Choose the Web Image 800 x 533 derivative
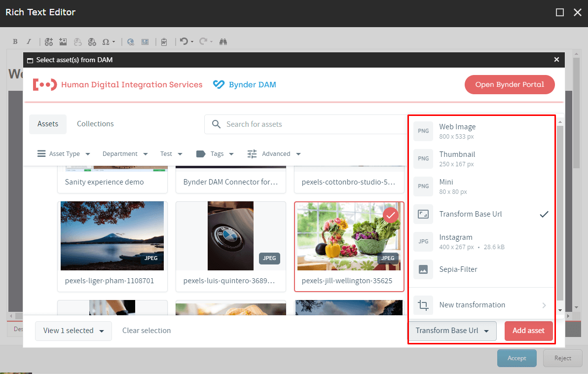 click(457, 131)
